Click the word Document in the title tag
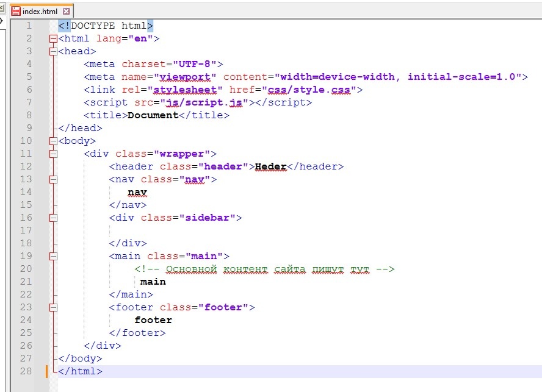Viewport: 542px width, 392px height. [x=153, y=115]
